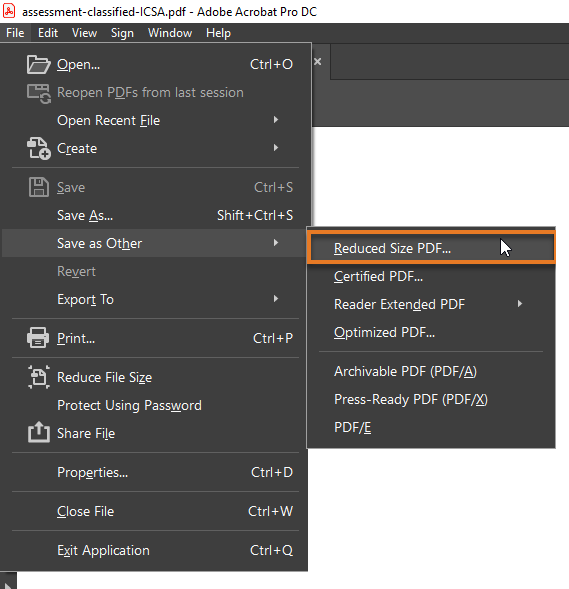
Task: Open the Edit menu
Action: (48, 33)
